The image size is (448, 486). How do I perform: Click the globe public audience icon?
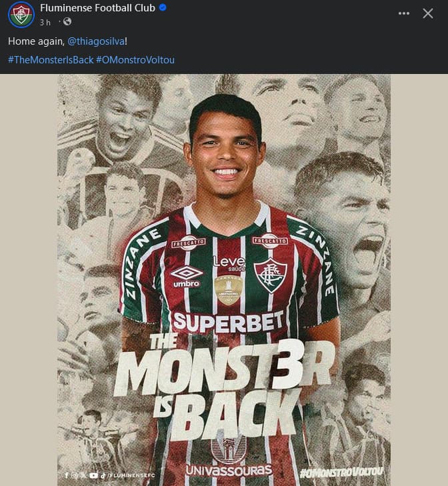(x=67, y=21)
